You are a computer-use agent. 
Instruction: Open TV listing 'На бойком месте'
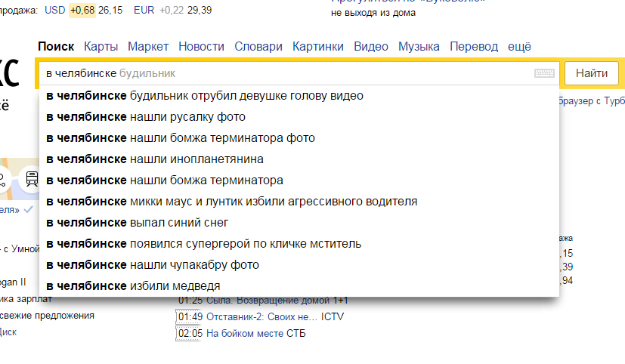(x=246, y=333)
